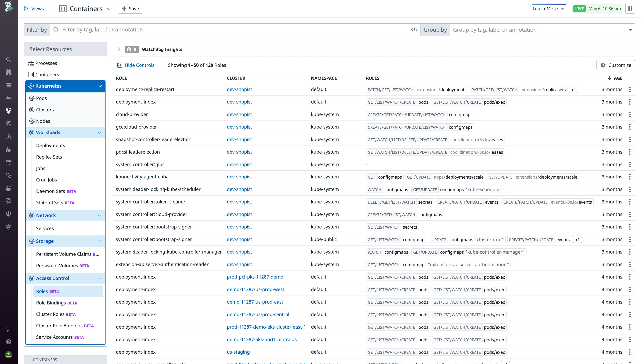Type in the Filter by tag input field
The width and height of the screenshot is (641, 364).
point(200,29)
